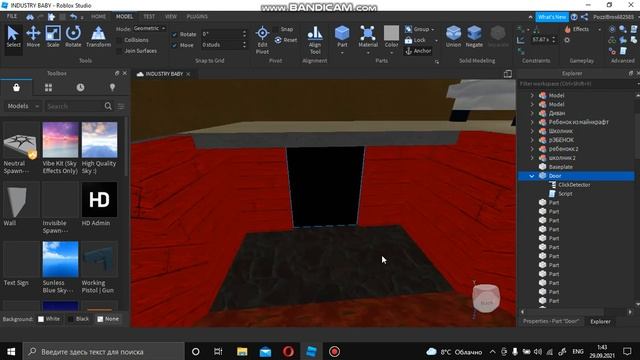The width and height of the screenshot is (640, 360).
Task: Click the Undo arrow in quick access bar
Action: point(73,17)
